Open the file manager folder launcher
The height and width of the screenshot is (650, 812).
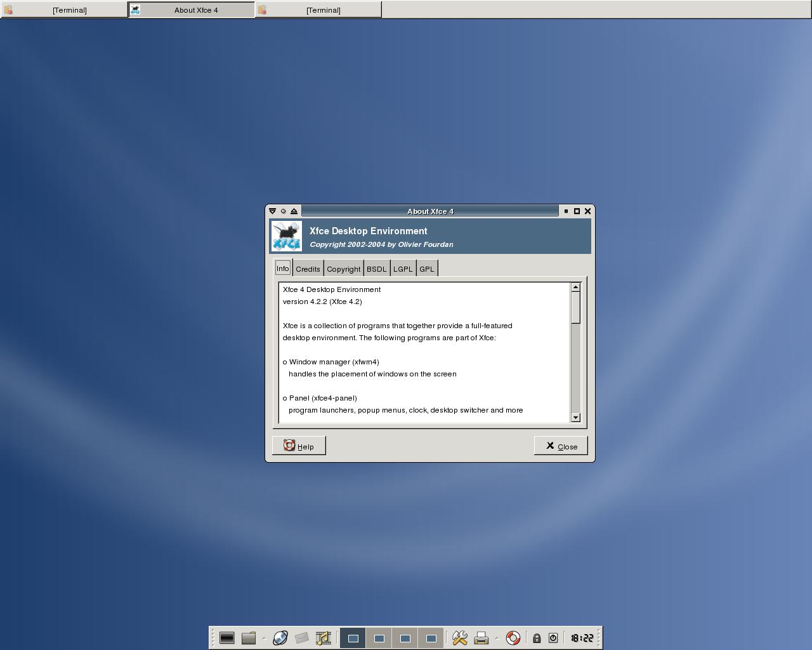pyautogui.click(x=249, y=638)
